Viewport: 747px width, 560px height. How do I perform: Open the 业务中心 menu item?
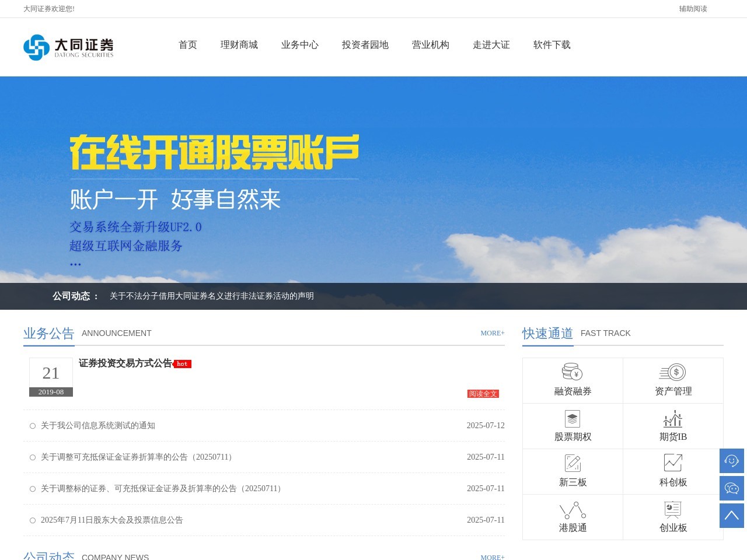click(x=300, y=45)
